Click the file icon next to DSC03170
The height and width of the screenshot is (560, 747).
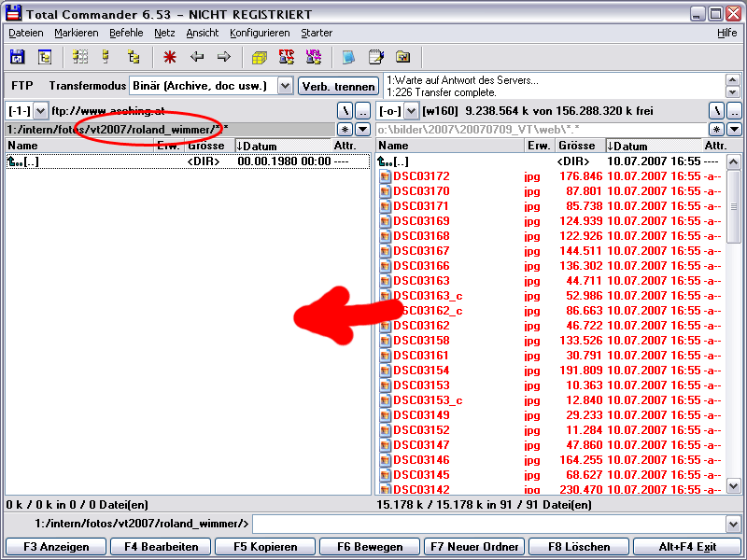[385, 191]
